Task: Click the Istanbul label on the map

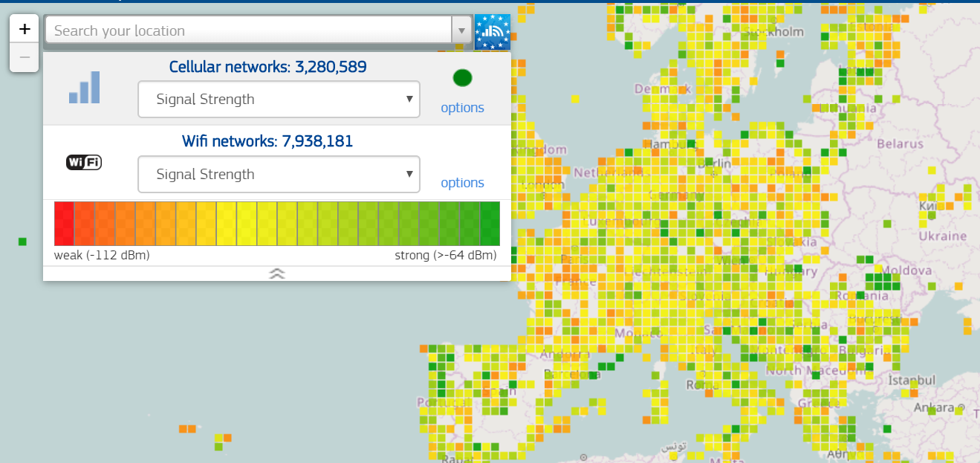Action: [912, 381]
